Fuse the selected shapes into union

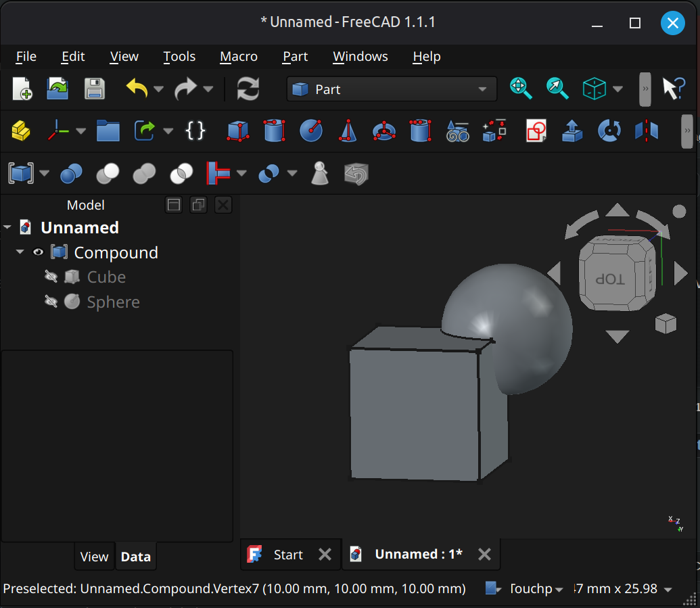coord(144,173)
